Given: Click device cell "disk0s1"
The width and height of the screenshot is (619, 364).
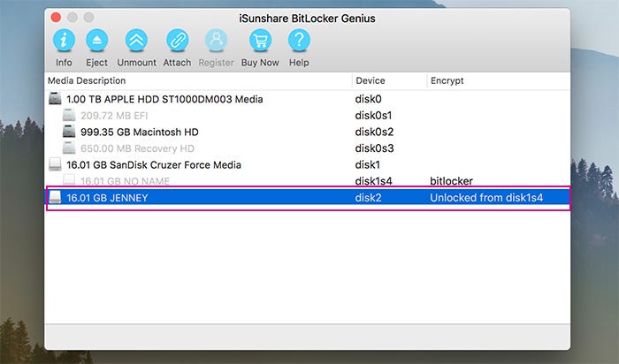Looking at the screenshot, I should point(373,116).
